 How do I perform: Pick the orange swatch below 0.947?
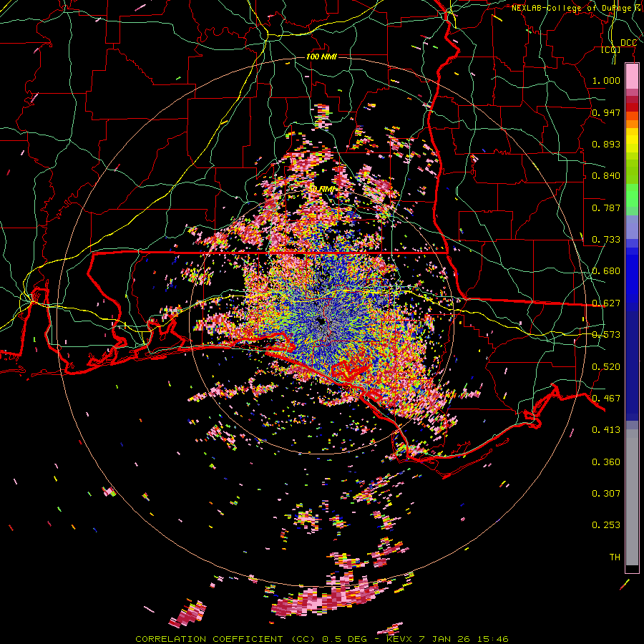(632, 124)
